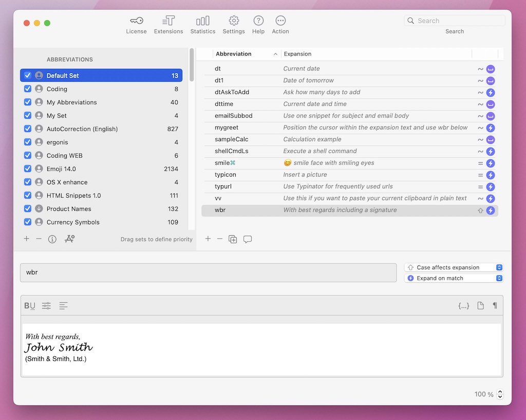Open the Expand on match dropdown
Image resolution: width=526 pixels, height=420 pixels.
coord(498,278)
